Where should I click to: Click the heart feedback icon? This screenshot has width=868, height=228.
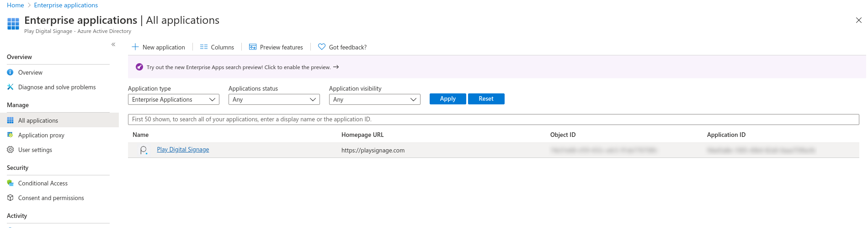pos(322,47)
